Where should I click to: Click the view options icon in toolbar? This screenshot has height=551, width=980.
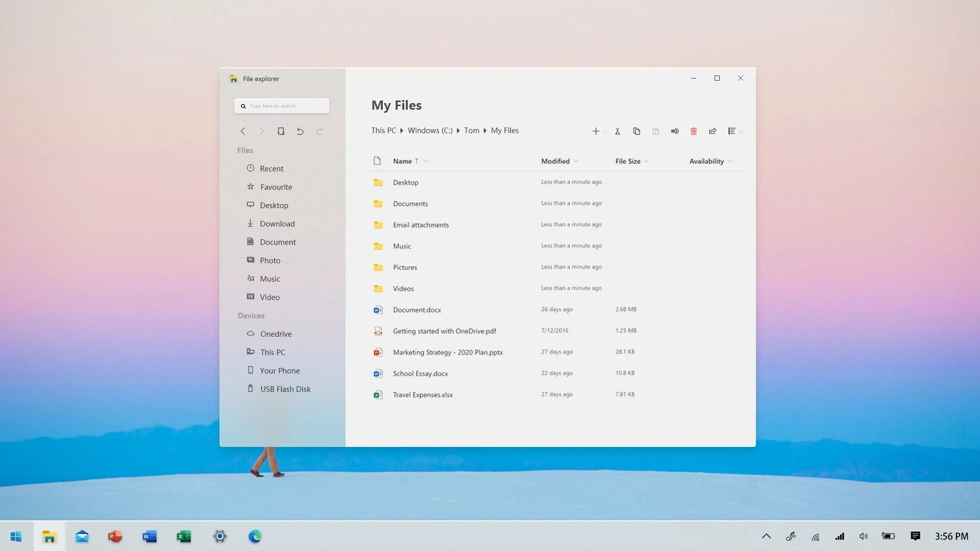coord(733,131)
